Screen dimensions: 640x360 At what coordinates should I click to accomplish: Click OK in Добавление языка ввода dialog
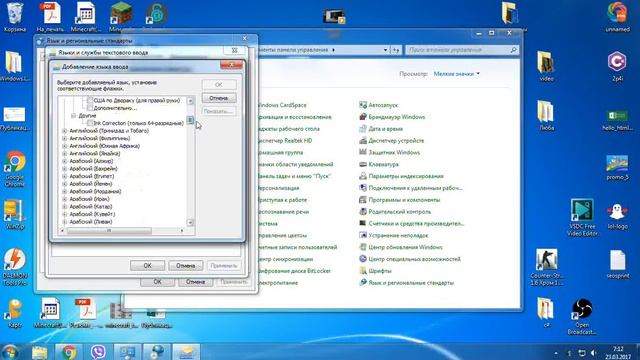(x=219, y=84)
